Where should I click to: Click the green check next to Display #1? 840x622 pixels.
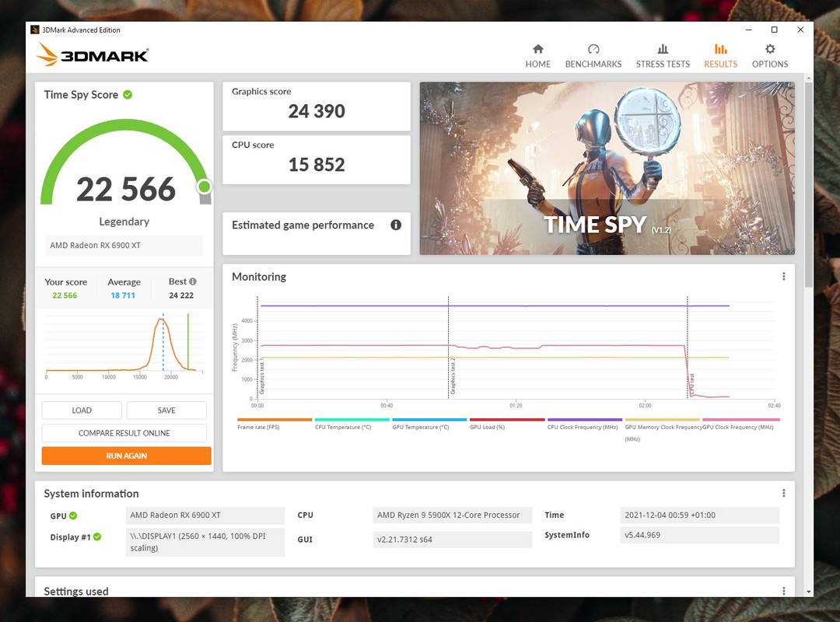click(97, 536)
